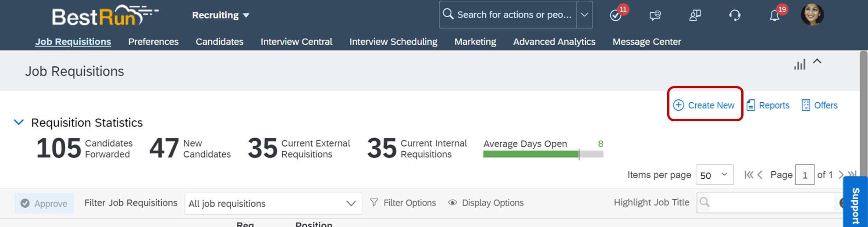Screen dimensions: 868x227
Task: Click the conversation chat bubble icon in header
Action: click(x=655, y=15)
